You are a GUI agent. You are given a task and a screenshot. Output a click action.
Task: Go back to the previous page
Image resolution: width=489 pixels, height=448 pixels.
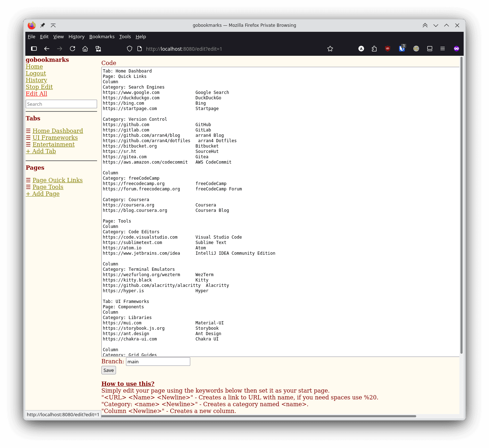pyautogui.click(x=47, y=49)
